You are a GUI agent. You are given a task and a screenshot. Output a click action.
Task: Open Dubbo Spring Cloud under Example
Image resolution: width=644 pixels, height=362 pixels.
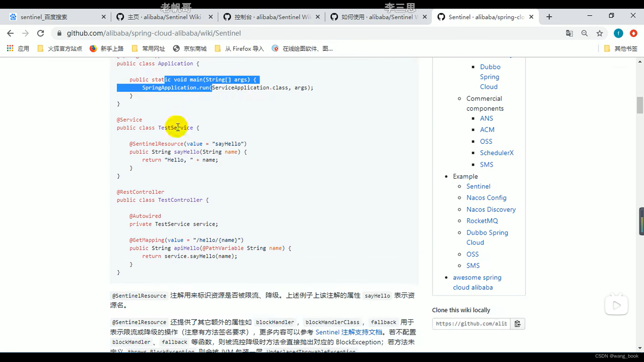coord(487,237)
